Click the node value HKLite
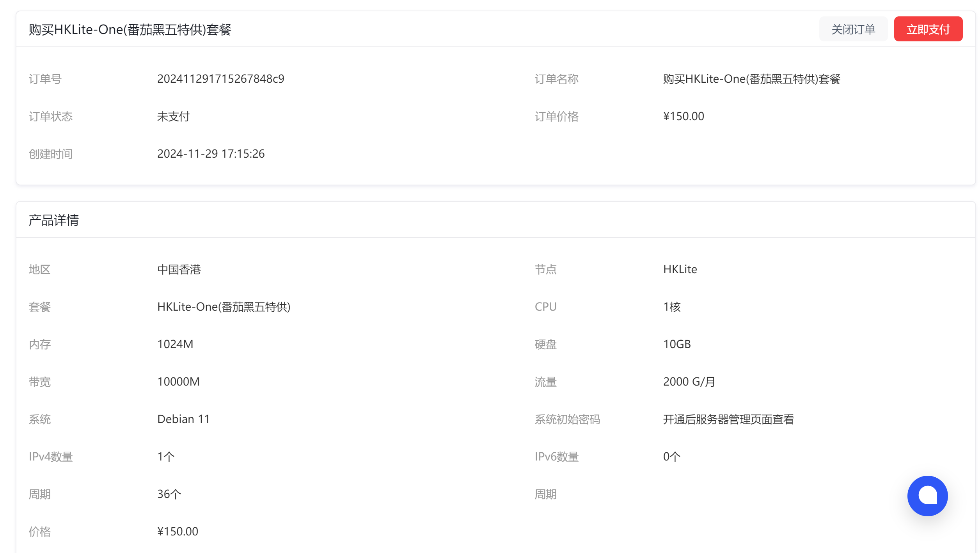980x553 pixels. (x=680, y=269)
